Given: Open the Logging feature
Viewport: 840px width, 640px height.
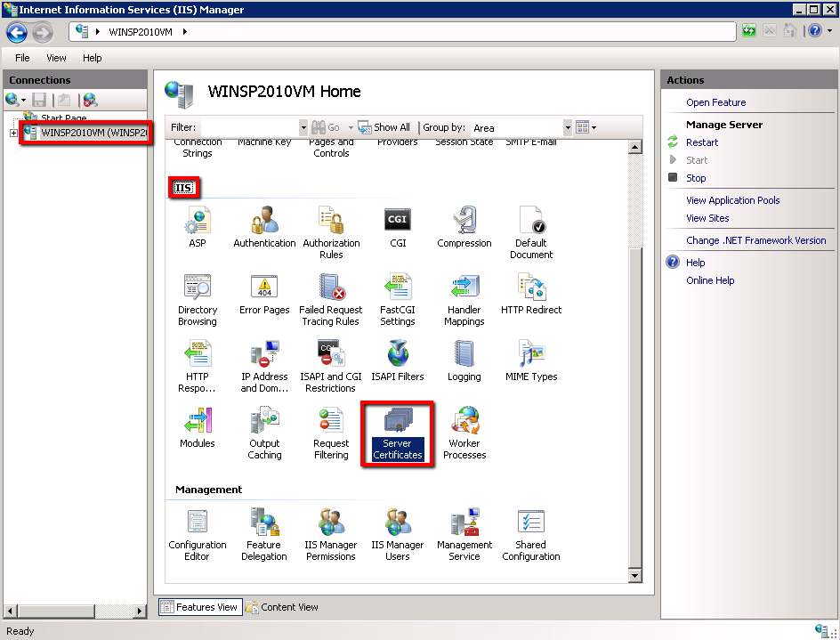Looking at the screenshot, I should pyautogui.click(x=464, y=360).
